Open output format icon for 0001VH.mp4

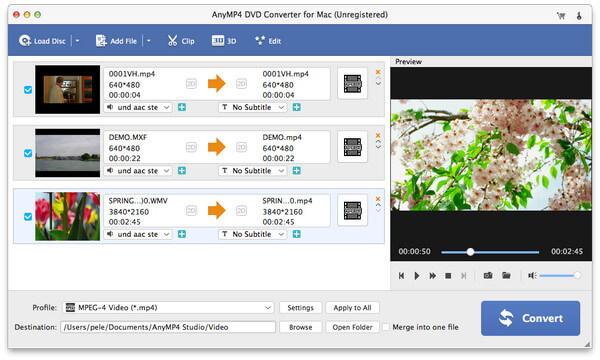click(352, 84)
